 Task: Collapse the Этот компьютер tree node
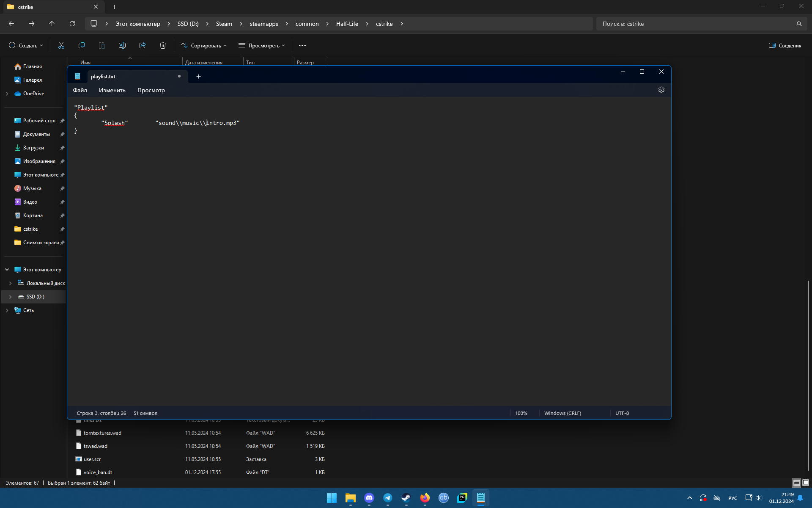[7, 270]
